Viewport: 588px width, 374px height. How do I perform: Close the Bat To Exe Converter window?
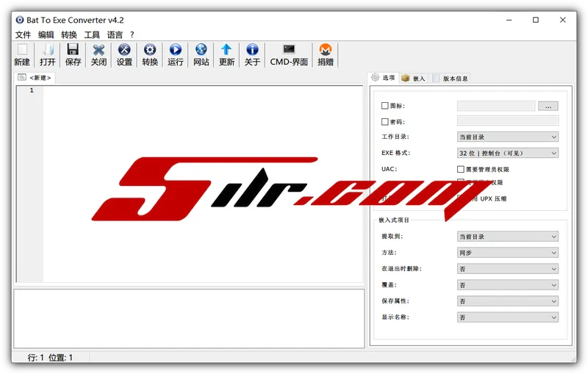point(562,20)
